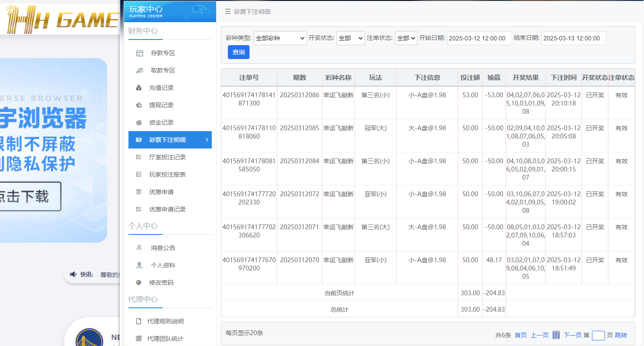Click the 修改密码 gear icon
Image resolution: width=644 pixels, height=346 pixels.
[x=139, y=282]
